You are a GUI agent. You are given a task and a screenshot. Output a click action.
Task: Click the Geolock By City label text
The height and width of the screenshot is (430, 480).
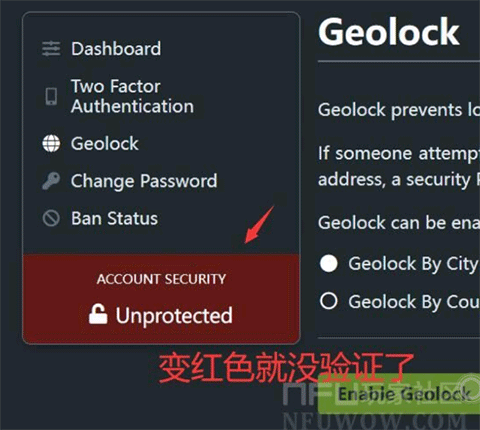pos(413,264)
